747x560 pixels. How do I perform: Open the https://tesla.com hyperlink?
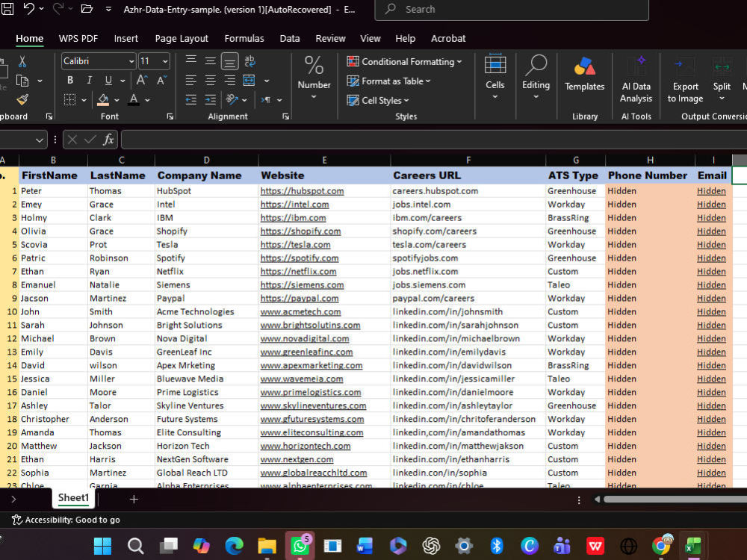click(295, 245)
